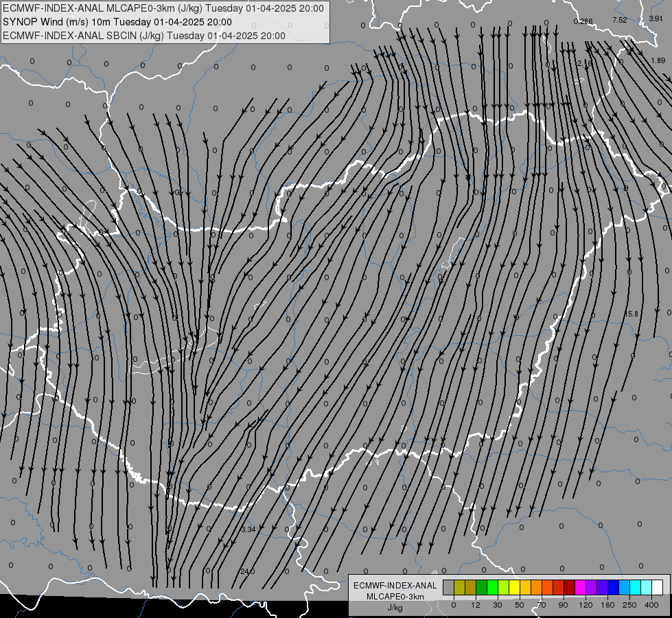Select the gold swatch right of tick 50
Viewport: 672px width, 618px height.
tap(525, 588)
